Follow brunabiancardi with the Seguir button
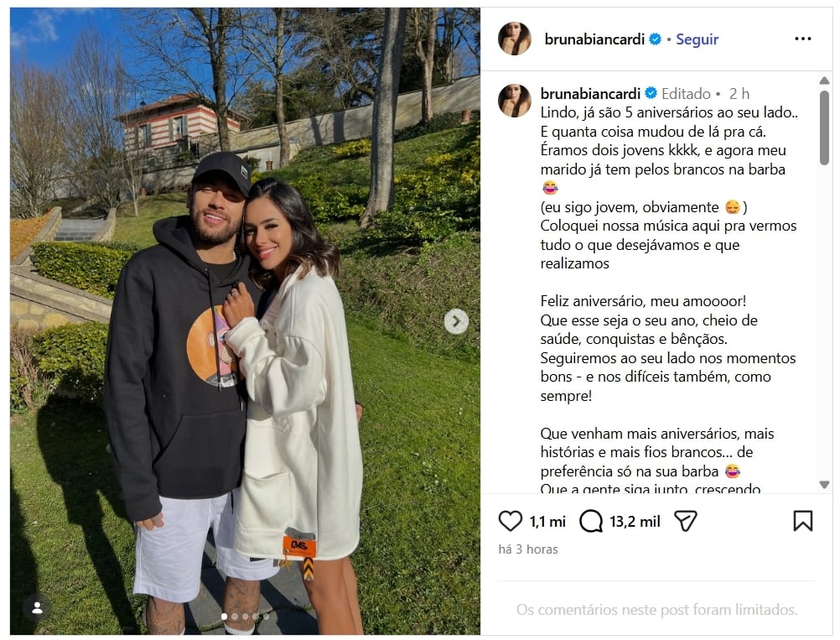840x640 pixels. (x=697, y=39)
